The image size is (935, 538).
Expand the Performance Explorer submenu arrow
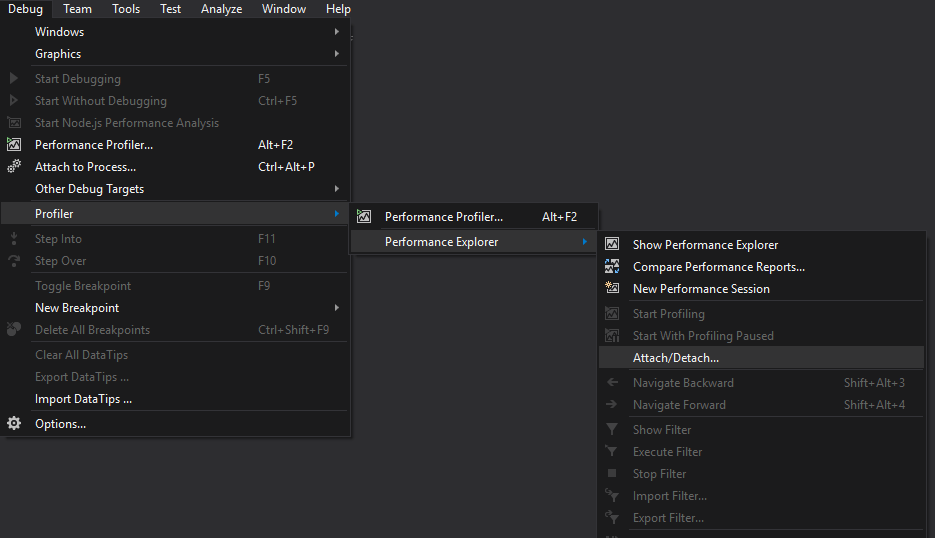coord(585,242)
